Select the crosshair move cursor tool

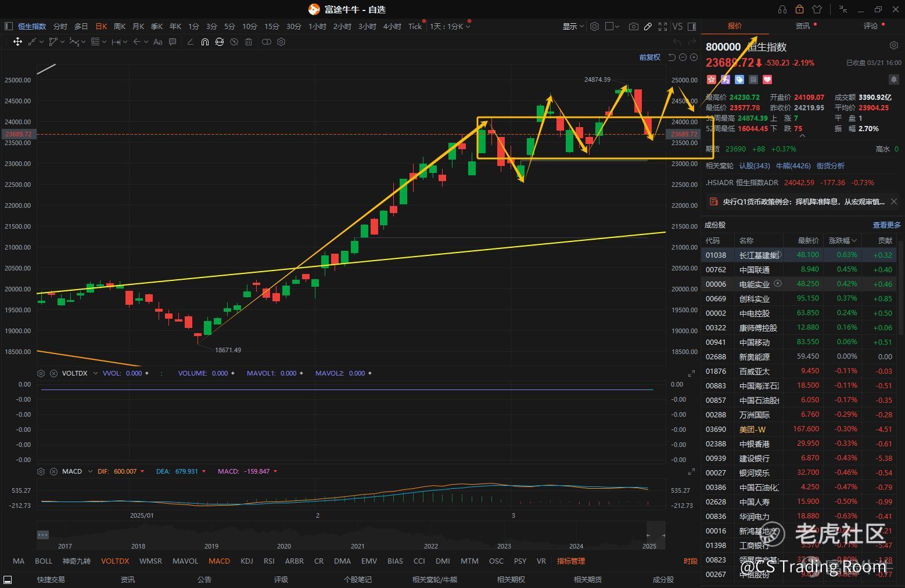(17, 42)
